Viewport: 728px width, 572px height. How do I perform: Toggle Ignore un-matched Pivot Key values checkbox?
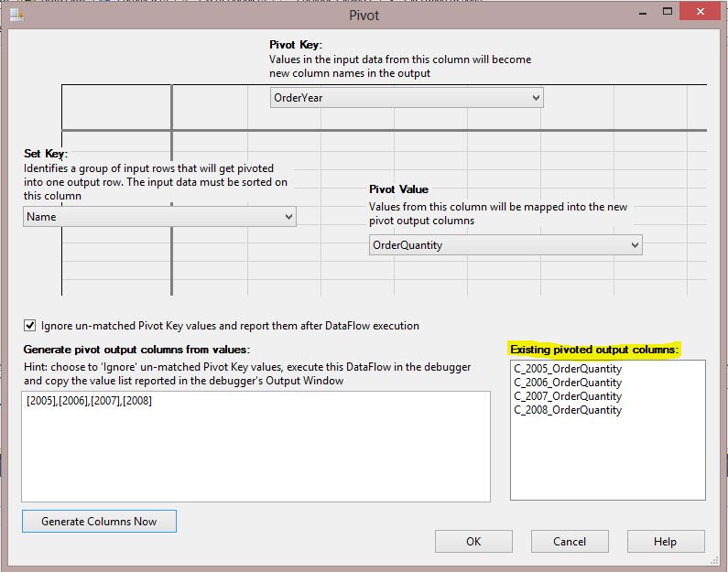click(31, 326)
